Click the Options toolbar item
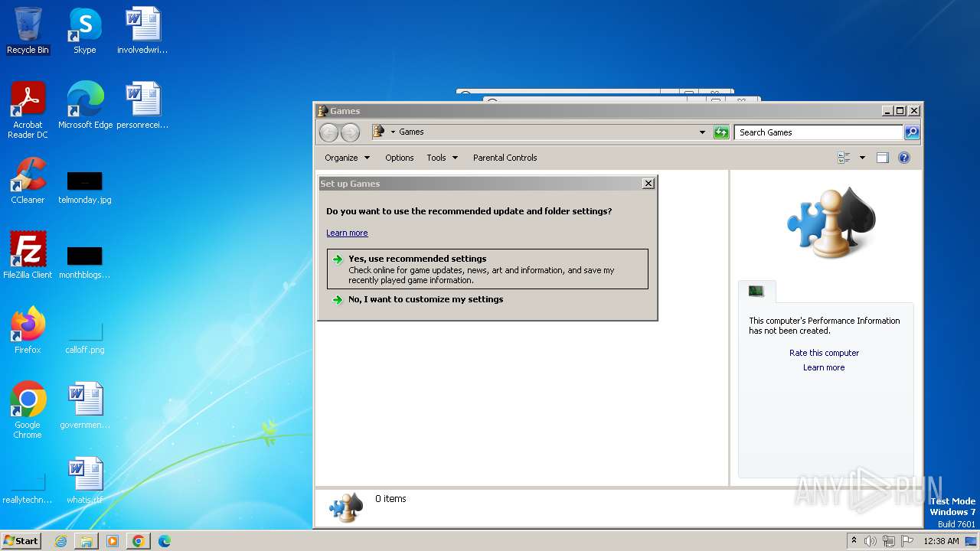 tap(399, 158)
